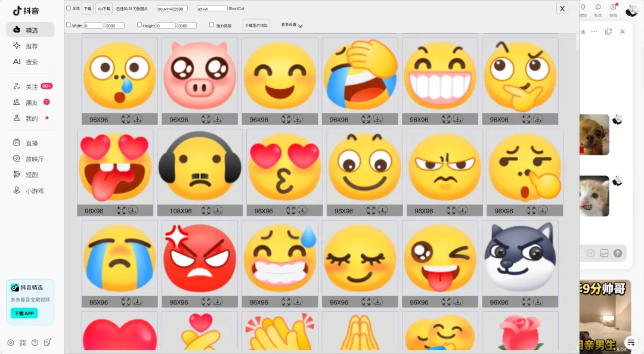Image resolution: width=644 pixels, height=354 pixels.
Task: Open 小游戏 mini games
Action: click(x=30, y=191)
